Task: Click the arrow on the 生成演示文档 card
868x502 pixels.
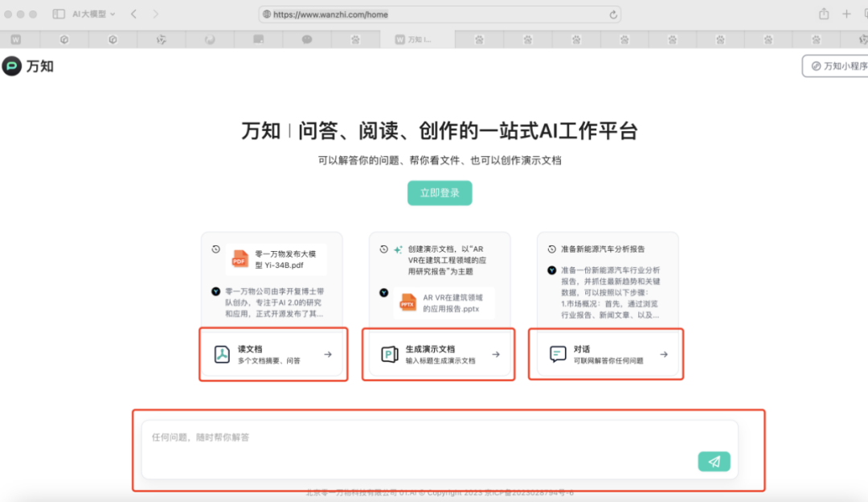Action: click(x=495, y=354)
